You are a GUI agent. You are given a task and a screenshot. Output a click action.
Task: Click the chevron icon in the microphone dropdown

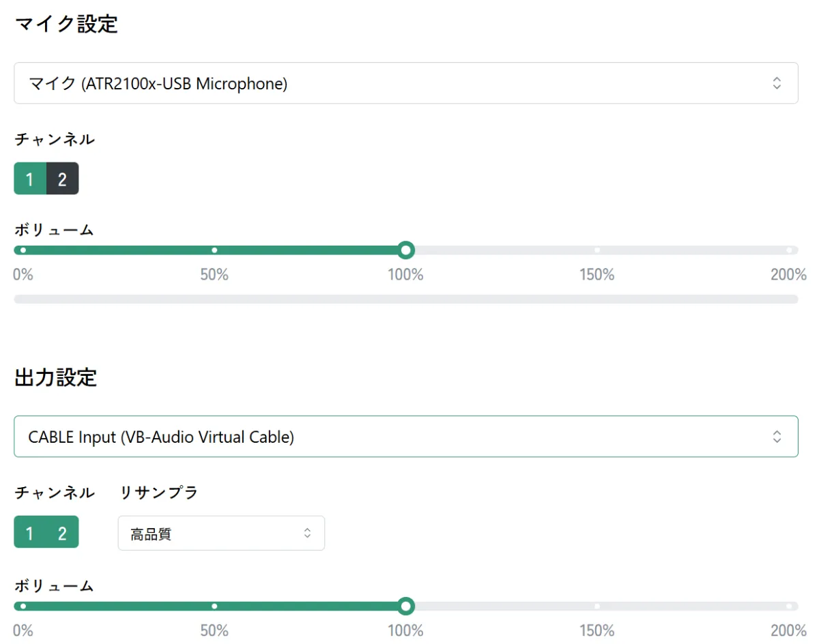(x=777, y=83)
